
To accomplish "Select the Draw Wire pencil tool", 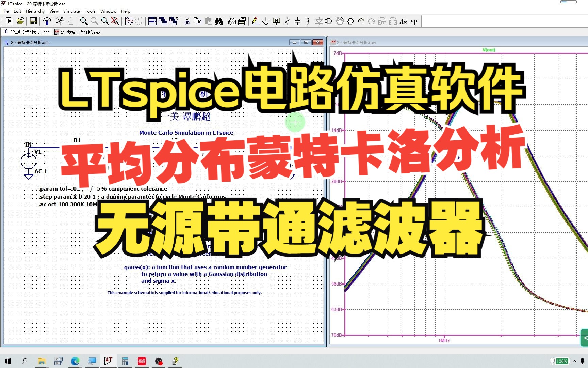I will pos(255,21).
